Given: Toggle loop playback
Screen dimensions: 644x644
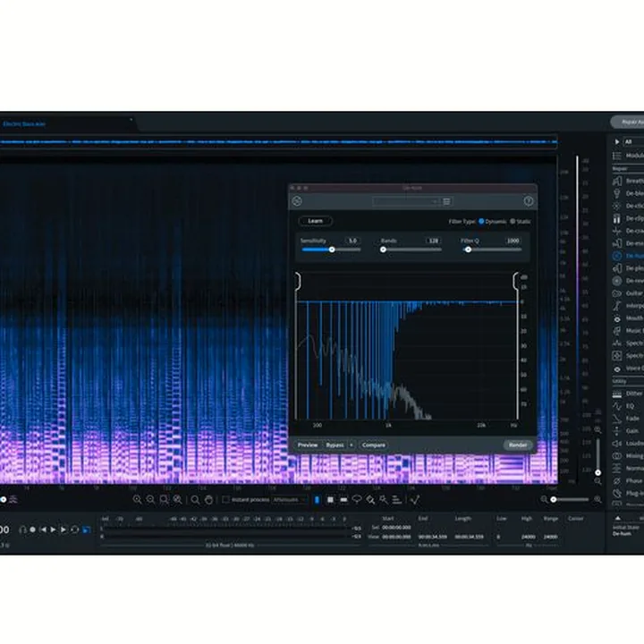Looking at the screenshot, I should click(x=74, y=530).
